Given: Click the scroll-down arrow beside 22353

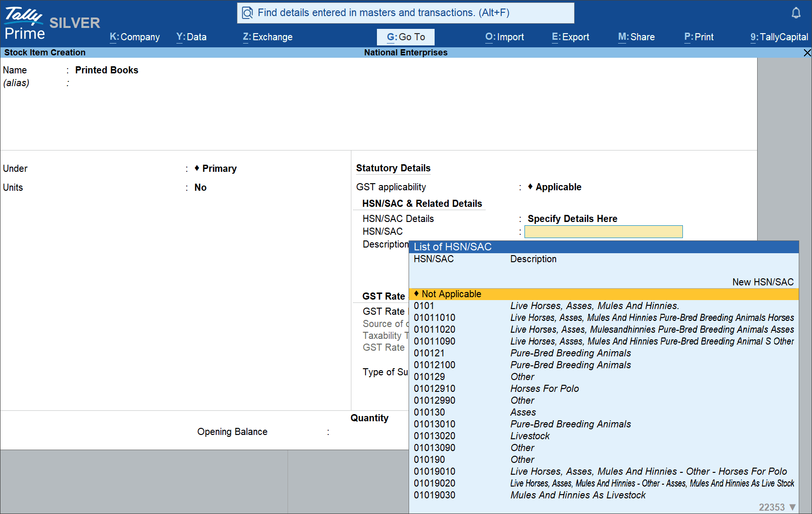Looking at the screenshot, I should (x=793, y=507).
